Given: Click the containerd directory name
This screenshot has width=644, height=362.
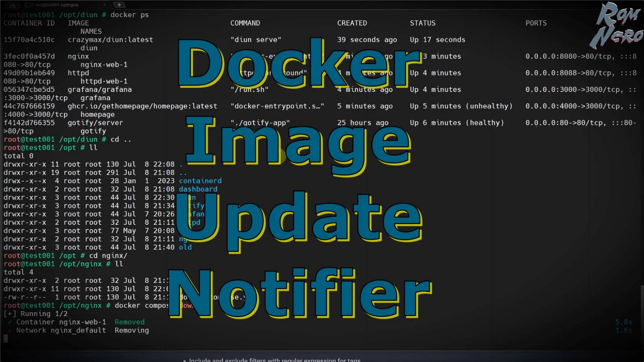Looking at the screenshot, I should [x=200, y=181].
